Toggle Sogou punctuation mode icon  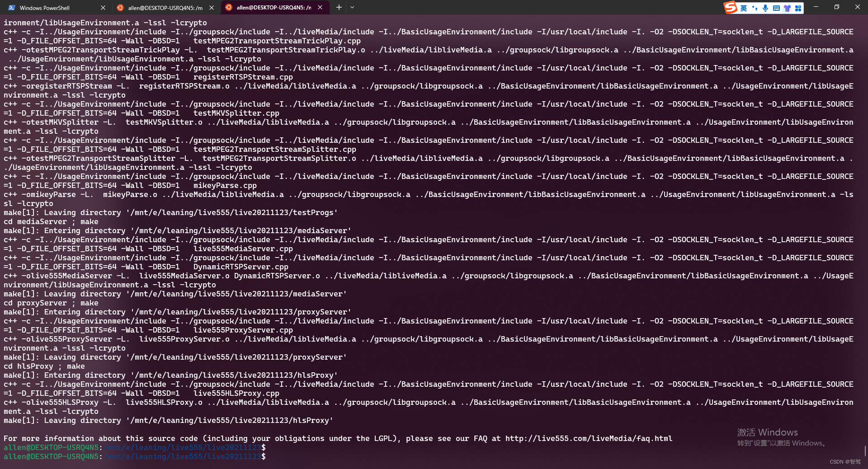click(x=755, y=8)
